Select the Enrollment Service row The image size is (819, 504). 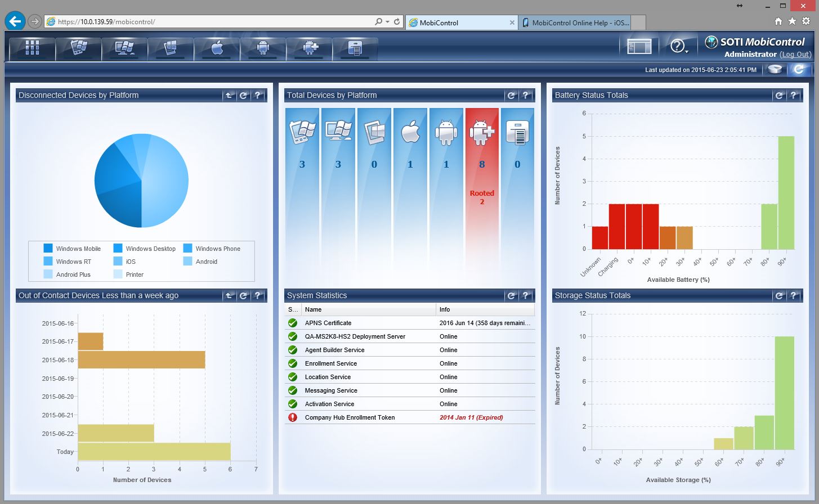coord(410,363)
